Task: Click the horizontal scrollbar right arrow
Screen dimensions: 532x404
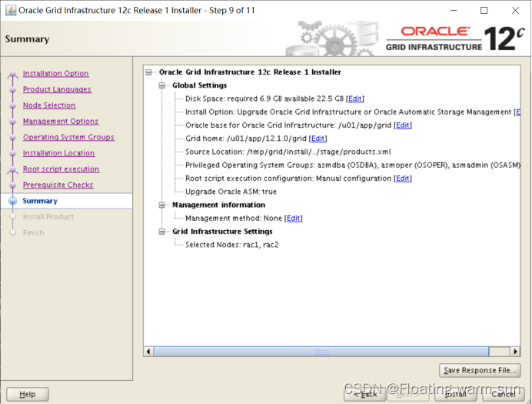Action: (x=515, y=352)
